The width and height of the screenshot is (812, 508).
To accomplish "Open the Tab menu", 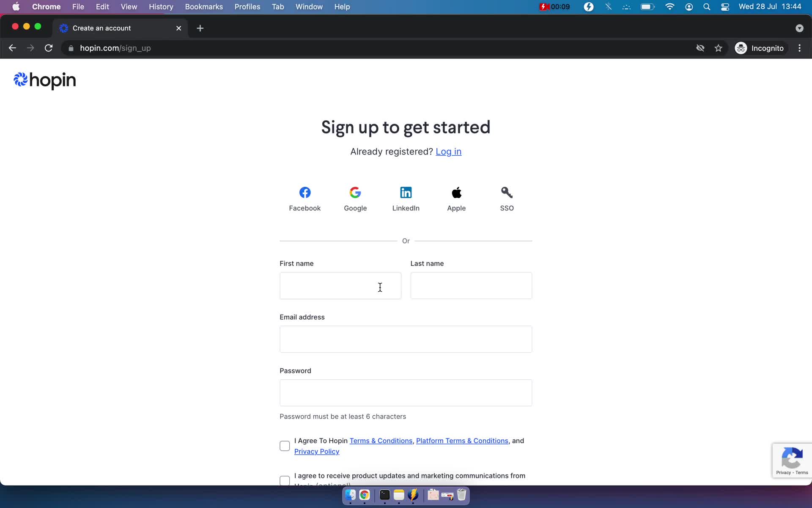I will pyautogui.click(x=278, y=7).
